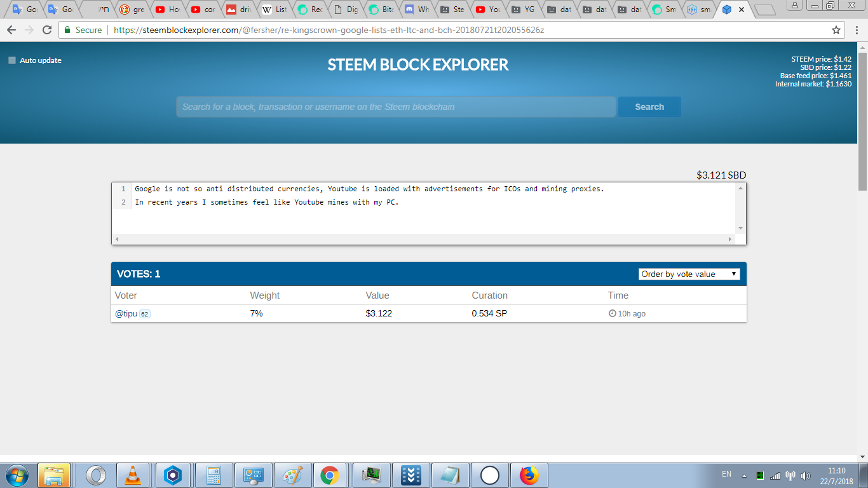The height and width of the screenshot is (488, 868).
Task: Open Calculator from the taskbar
Action: coord(213,475)
